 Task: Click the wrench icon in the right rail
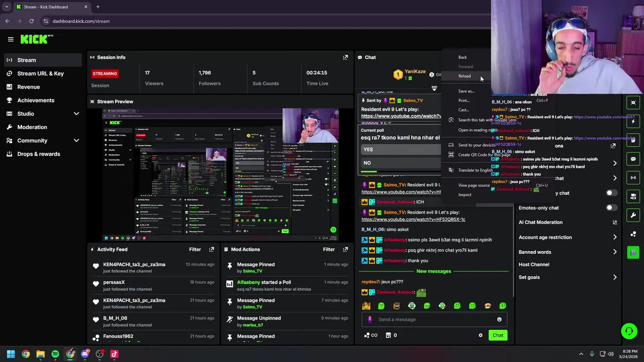pyautogui.click(x=633, y=215)
